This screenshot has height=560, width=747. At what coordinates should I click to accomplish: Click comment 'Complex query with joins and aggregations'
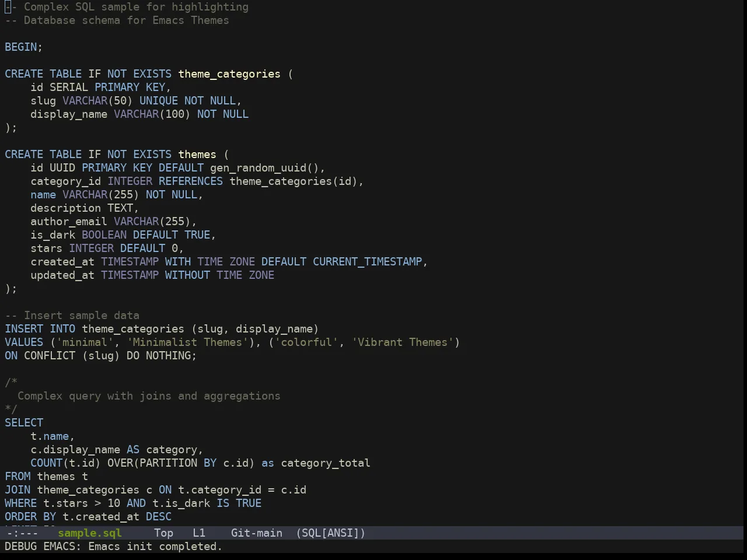coord(149,396)
